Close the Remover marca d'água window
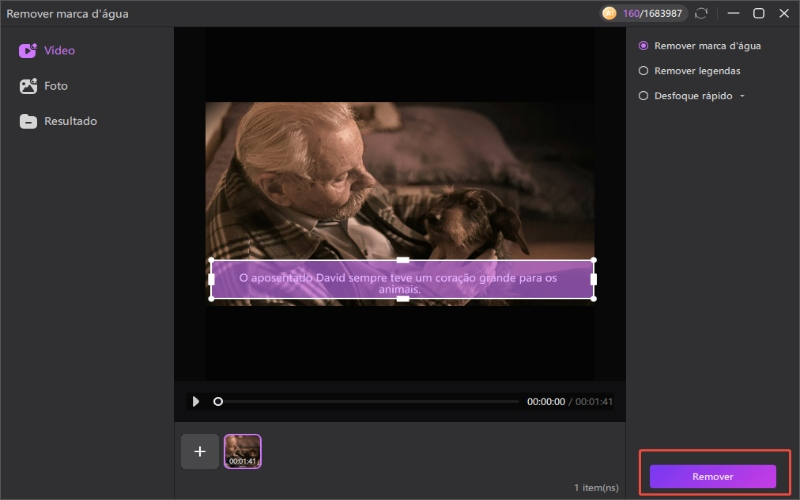The width and height of the screenshot is (800, 500). 784,13
